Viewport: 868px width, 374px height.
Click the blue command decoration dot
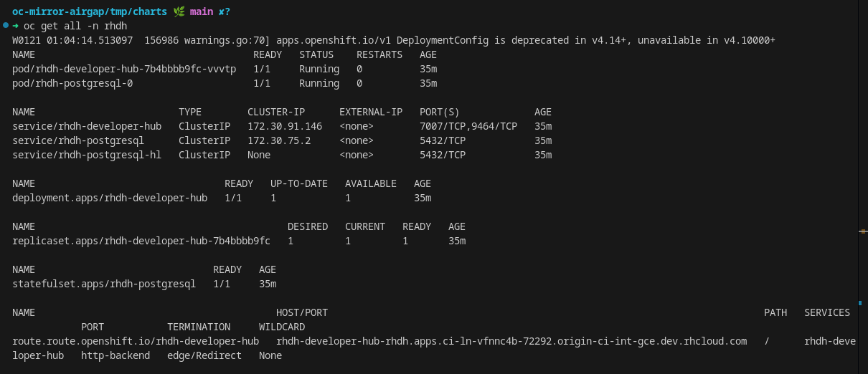(x=6, y=25)
